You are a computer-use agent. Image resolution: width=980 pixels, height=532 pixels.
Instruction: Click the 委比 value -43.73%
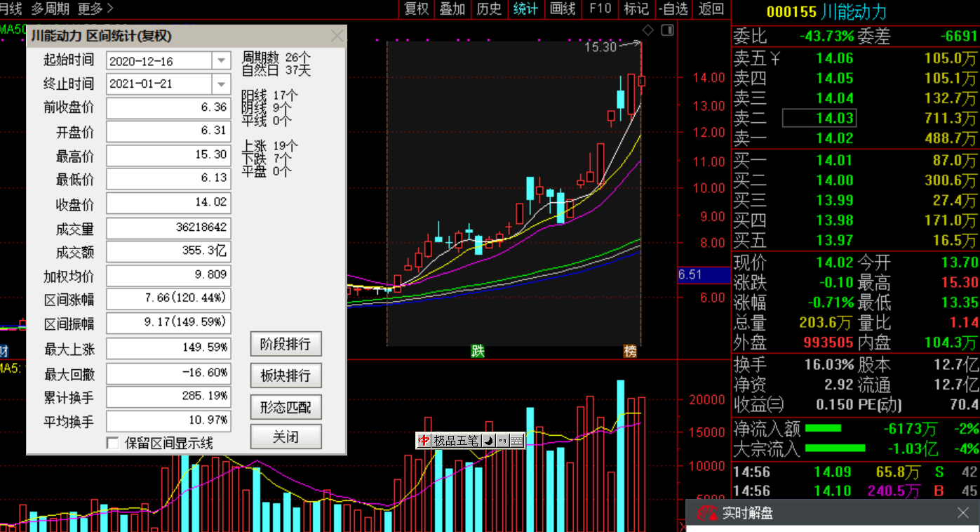pyautogui.click(x=826, y=36)
